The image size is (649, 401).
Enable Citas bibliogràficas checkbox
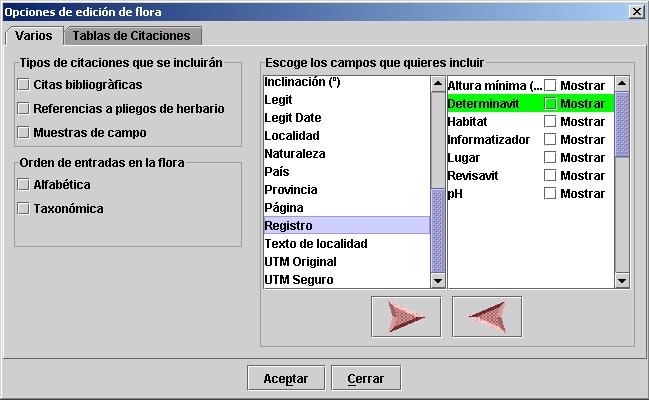point(24,84)
